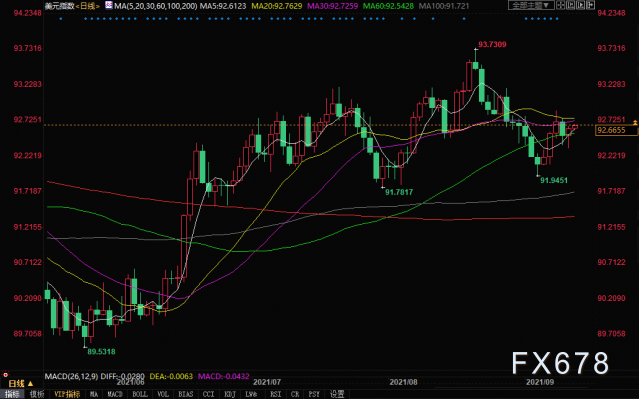Select the BOLL indicator tab

(x=140, y=394)
